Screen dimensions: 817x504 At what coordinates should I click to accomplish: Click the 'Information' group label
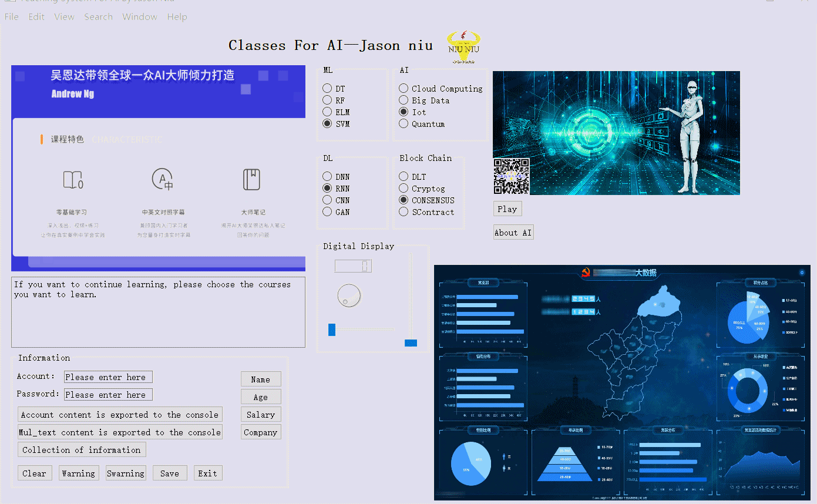[44, 358]
